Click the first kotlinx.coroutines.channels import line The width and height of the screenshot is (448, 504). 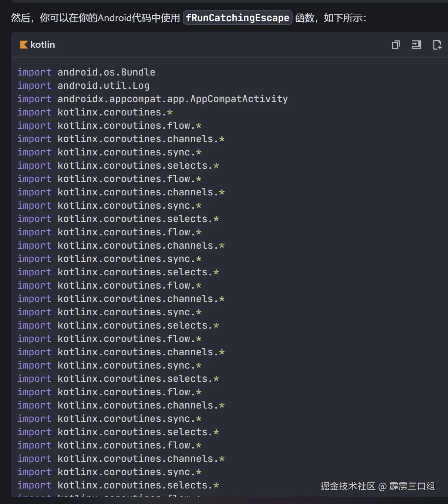121,139
